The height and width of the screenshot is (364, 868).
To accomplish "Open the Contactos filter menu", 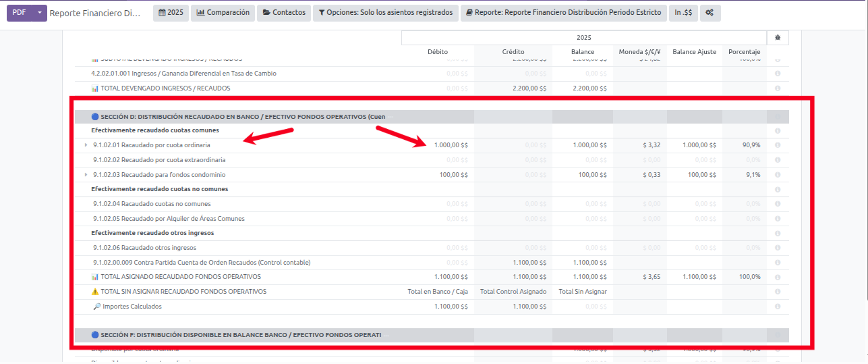I will (284, 13).
